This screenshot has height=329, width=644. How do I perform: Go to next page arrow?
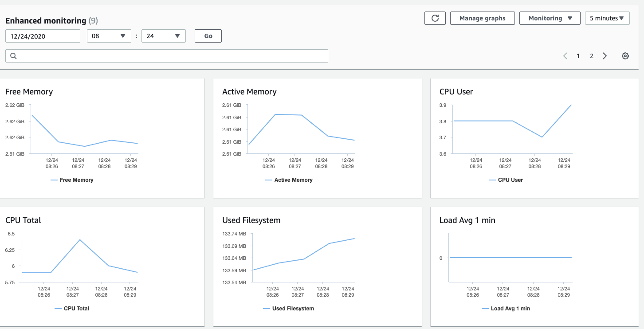(605, 56)
